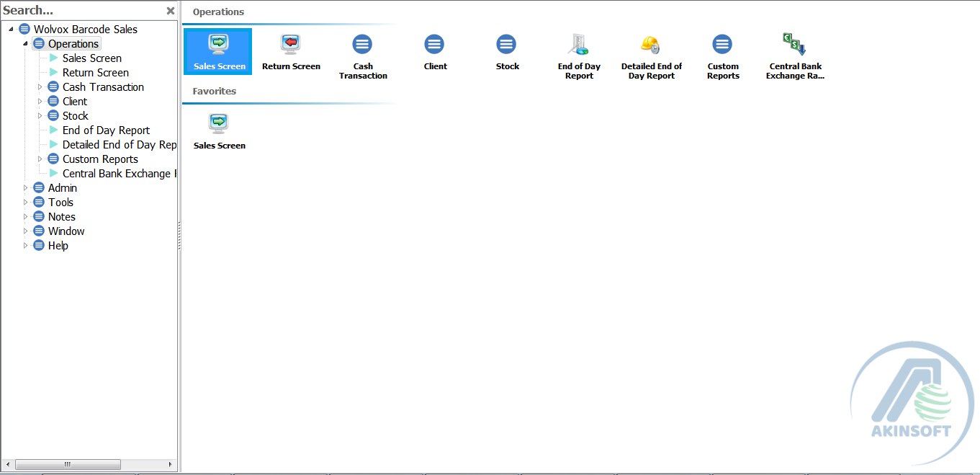
Task: Select Admin in the tree
Action: pos(63,188)
